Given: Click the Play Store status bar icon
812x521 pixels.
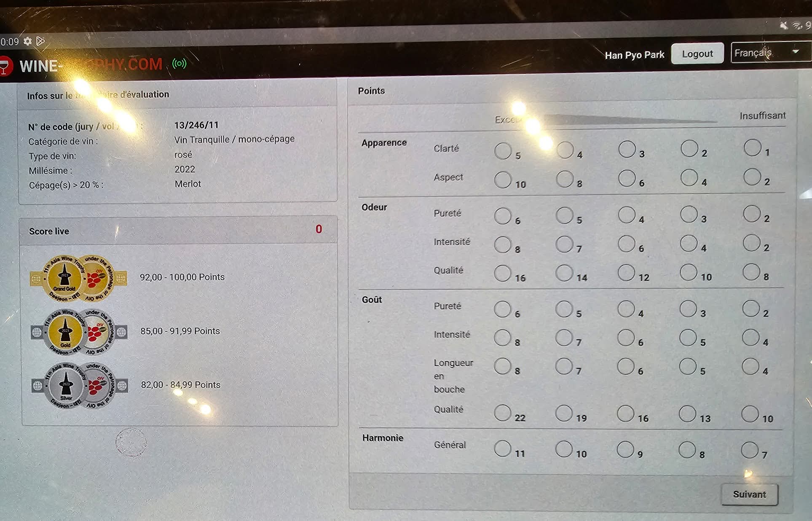Looking at the screenshot, I should click(40, 41).
